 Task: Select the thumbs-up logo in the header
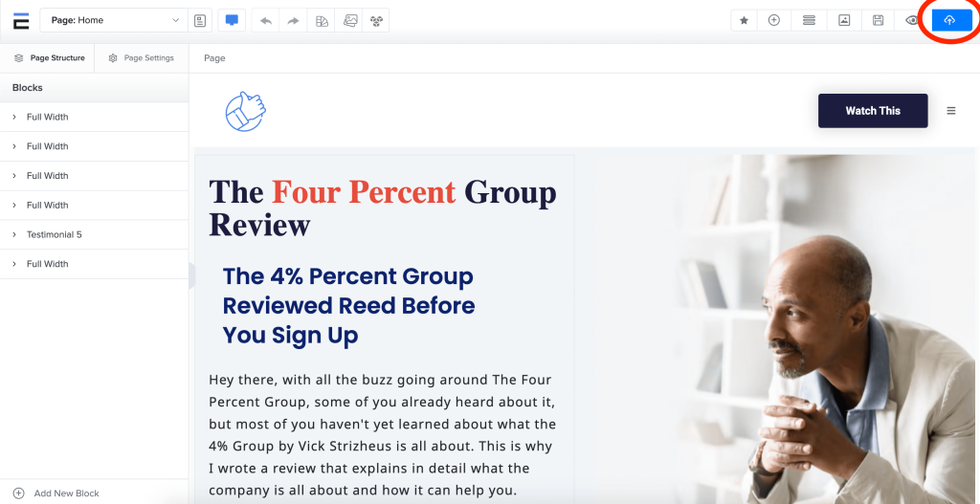[x=246, y=111]
